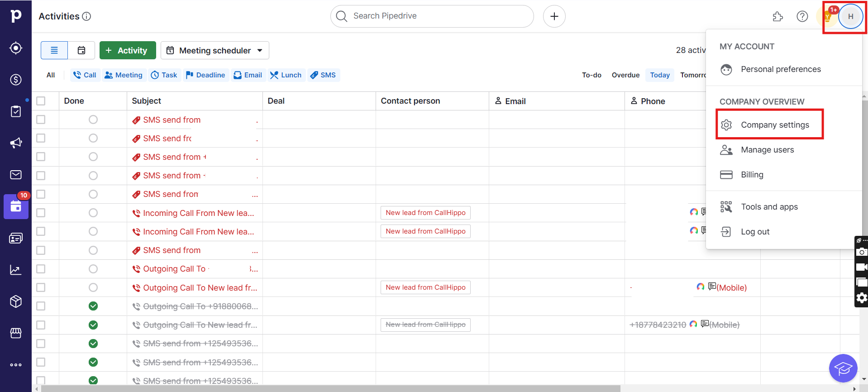This screenshot has width=868, height=392.
Task: Expand the Meeting scheduler dropdown
Action: (215, 50)
